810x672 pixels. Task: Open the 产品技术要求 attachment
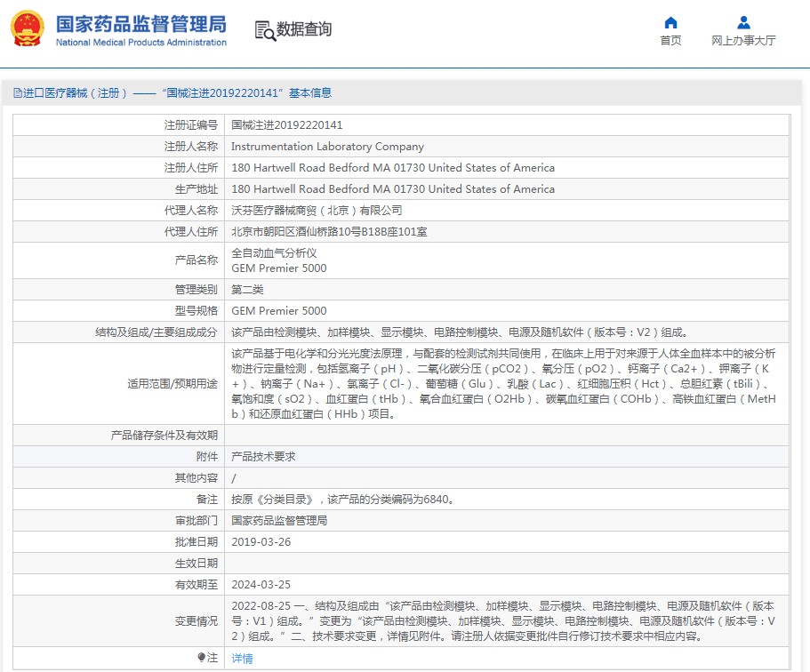click(x=263, y=457)
